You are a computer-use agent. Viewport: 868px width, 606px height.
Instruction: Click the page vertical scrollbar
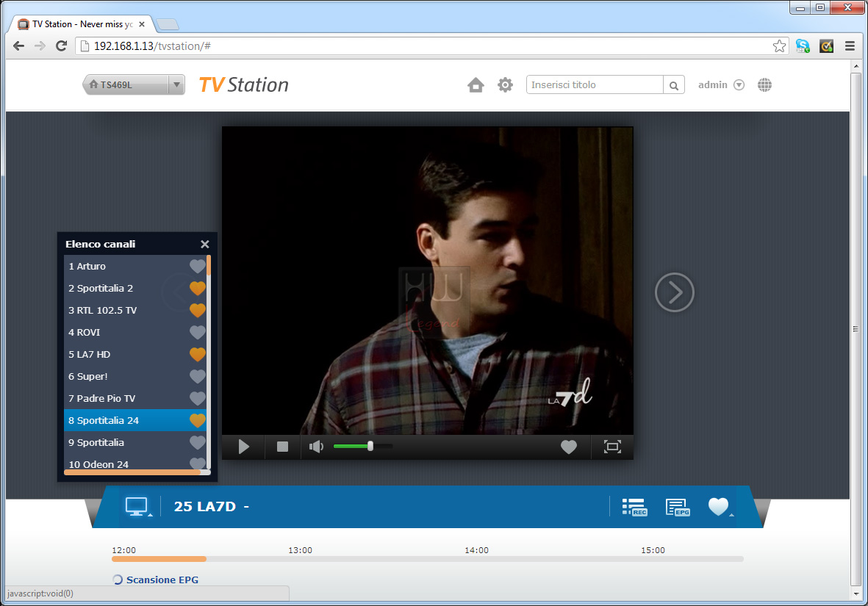click(x=856, y=328)
